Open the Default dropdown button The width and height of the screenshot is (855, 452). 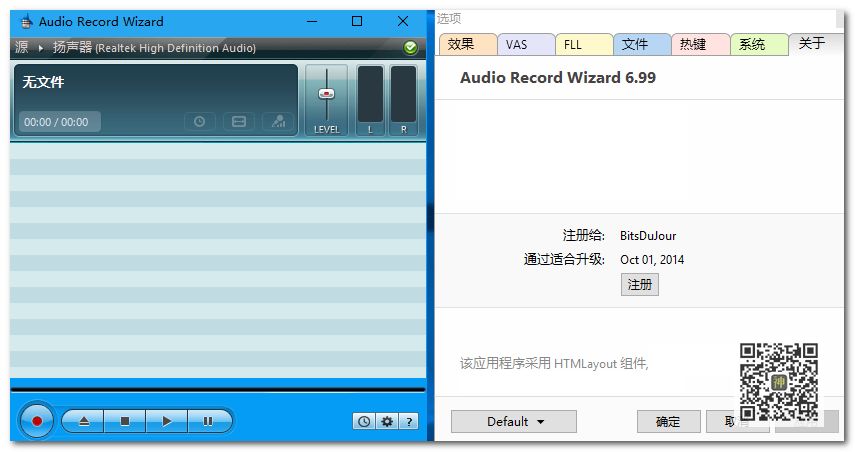[514, 421]
